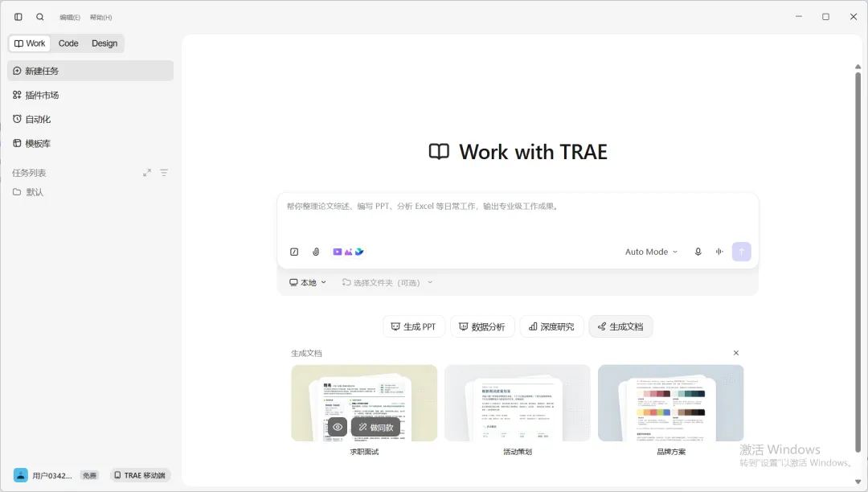This screenshot has width=868, height=492.
Task: Open the 帮助(H) menu
Action: click(x=100, y=18)
